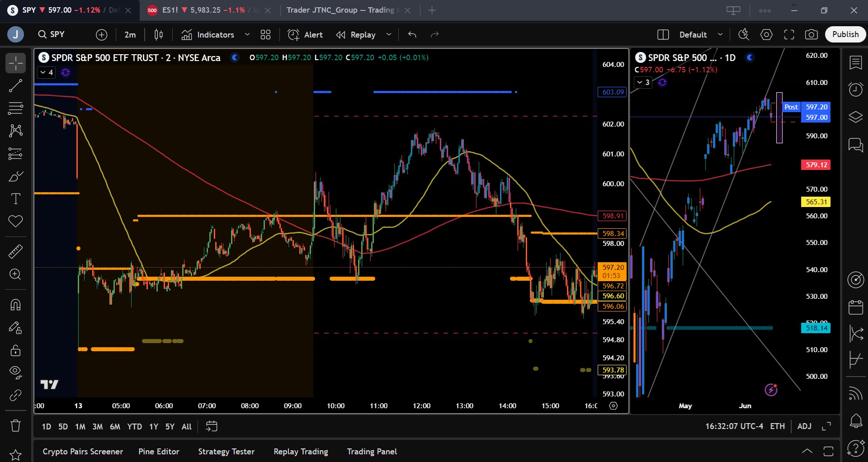
Task: Expand the indicators favorites dropdown arrow
Action: [247, 34]
